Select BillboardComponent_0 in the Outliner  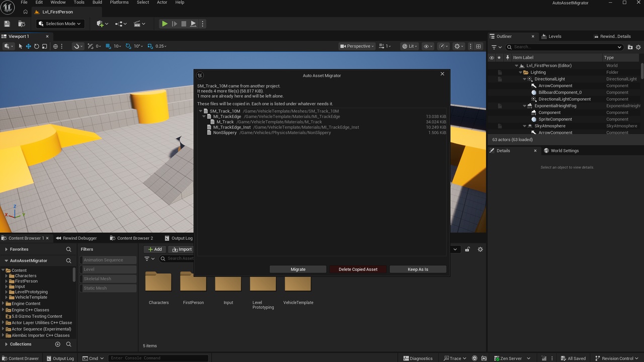pos(560,93)
